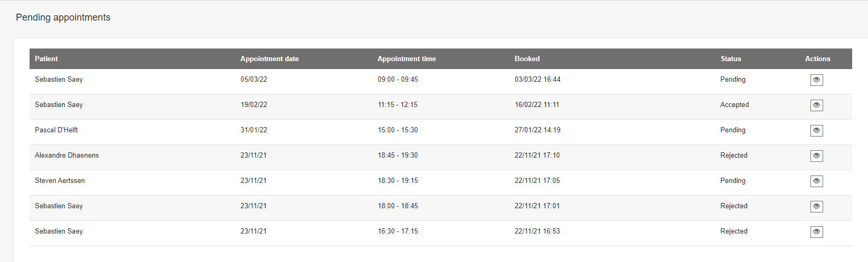Click eye icon for Alexandre Dhaenens' appointment
868x262 pixels.
tap(816, 156)
